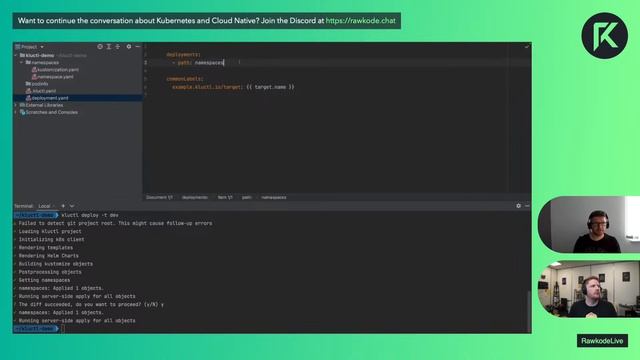640x360 pixels.
Task: Expand External Libraries node
Action: coord(16,105)
